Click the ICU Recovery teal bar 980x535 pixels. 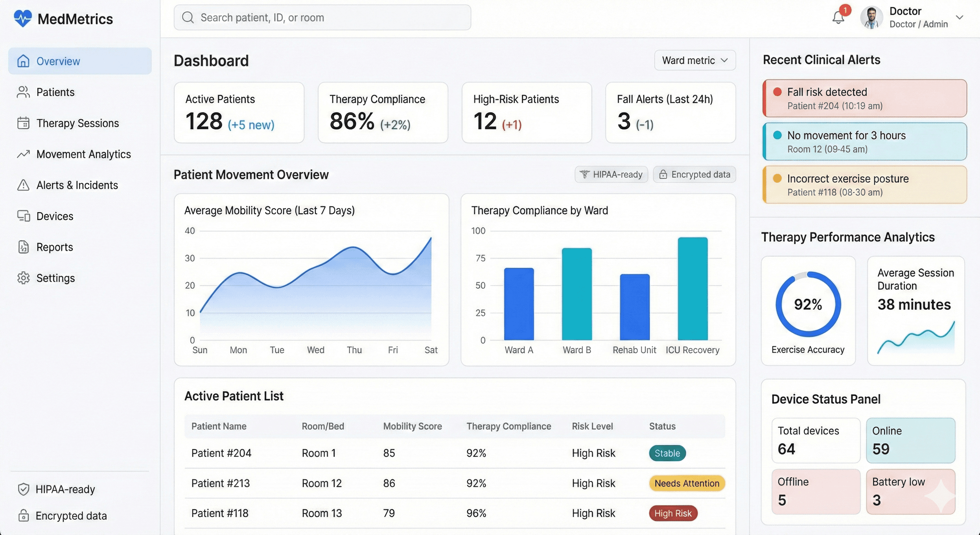tap(693, 289)
